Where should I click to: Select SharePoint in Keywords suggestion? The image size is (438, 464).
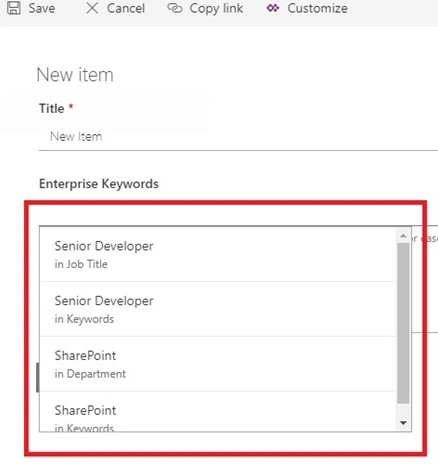218,412
